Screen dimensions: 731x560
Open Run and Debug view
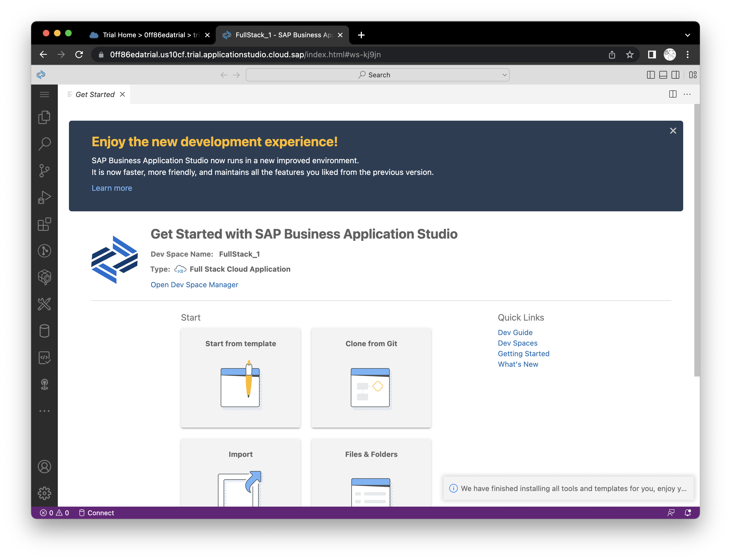[44, 197]
